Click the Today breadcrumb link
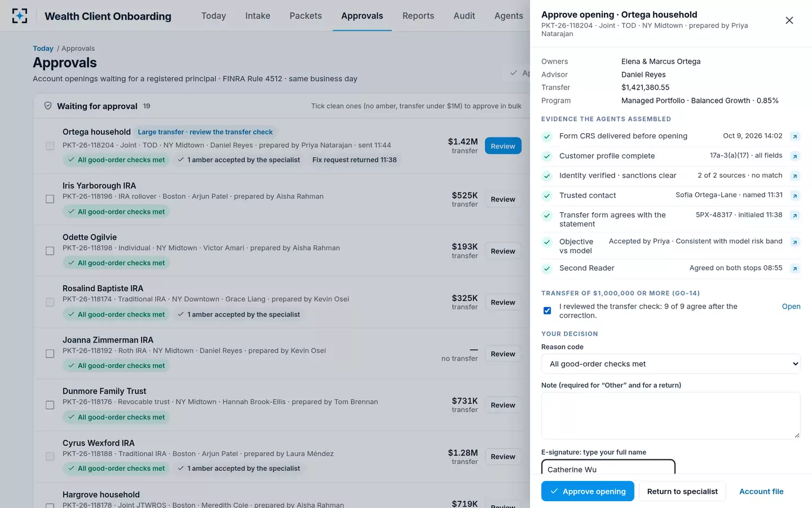Screen dimensions: 812x508 (x=43, y=49)
